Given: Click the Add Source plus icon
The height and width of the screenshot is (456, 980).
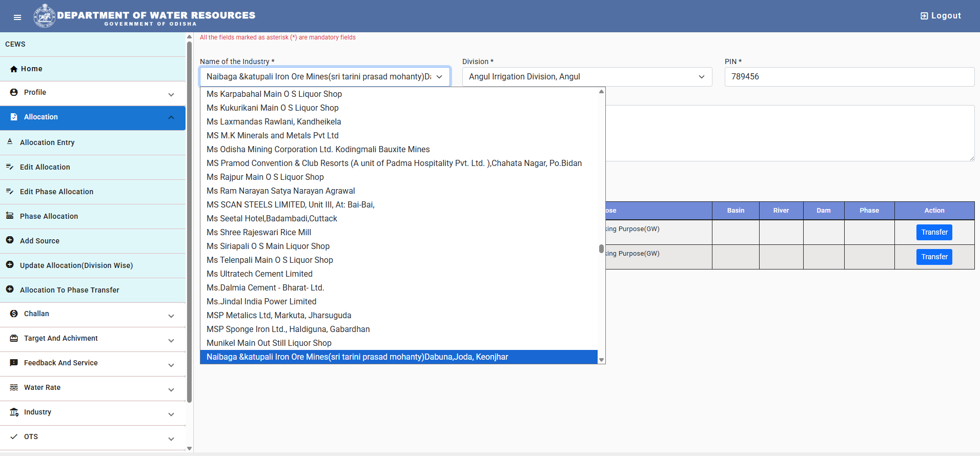Looking at the screenshot, I should (10, 240).
